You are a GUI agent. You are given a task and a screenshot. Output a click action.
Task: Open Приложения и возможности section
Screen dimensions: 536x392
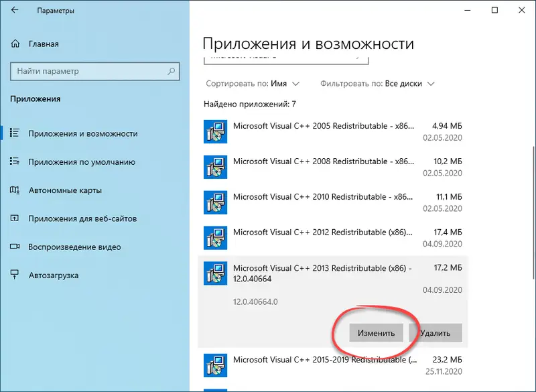click(94, 133)
